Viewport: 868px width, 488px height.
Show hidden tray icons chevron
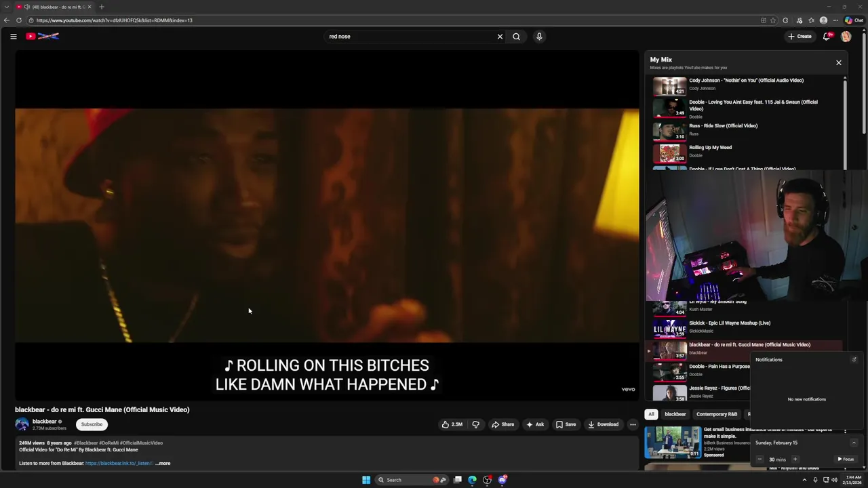click(804, 480)
